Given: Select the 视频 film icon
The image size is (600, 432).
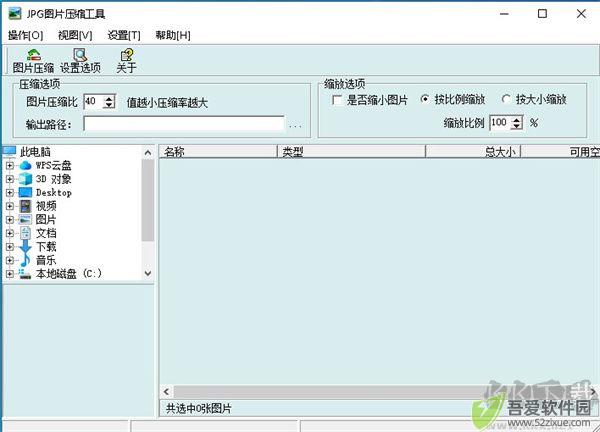Looking at the screenshot, I should click(x=25, y=206).
